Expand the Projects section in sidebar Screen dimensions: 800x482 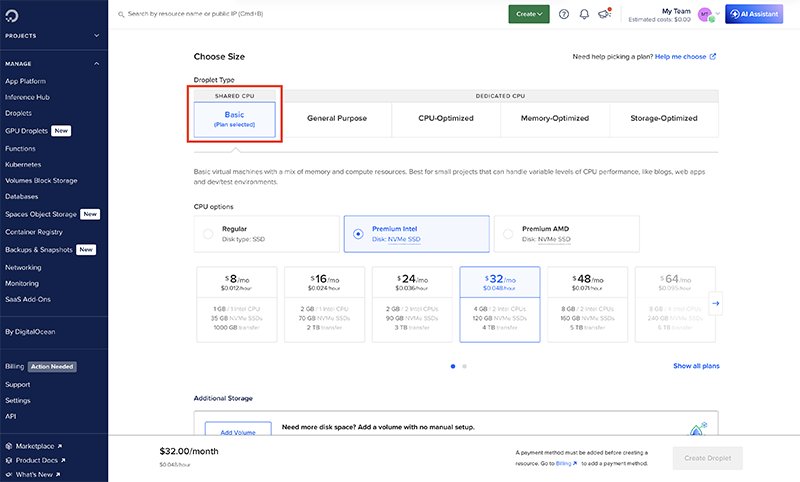click(97, 35)
